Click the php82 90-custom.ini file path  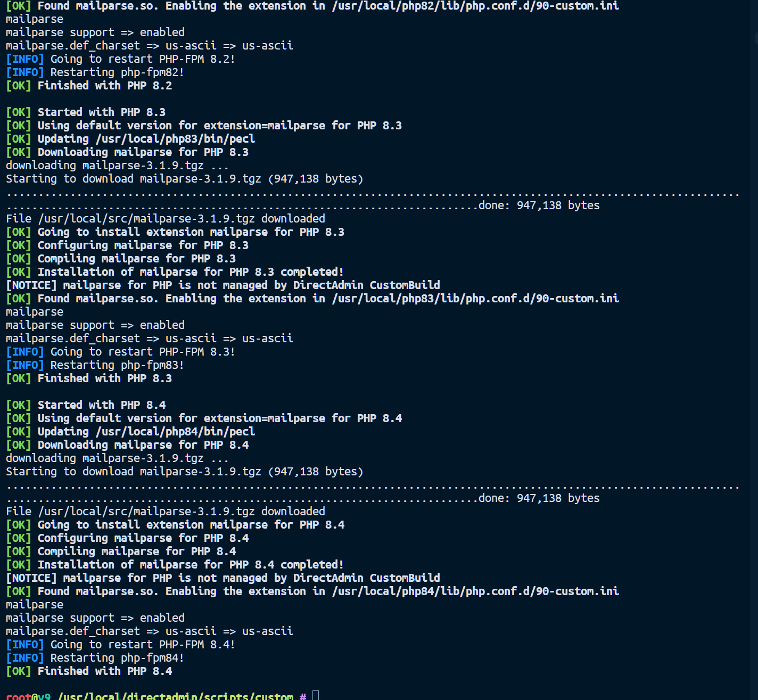(x=475, y=6)
